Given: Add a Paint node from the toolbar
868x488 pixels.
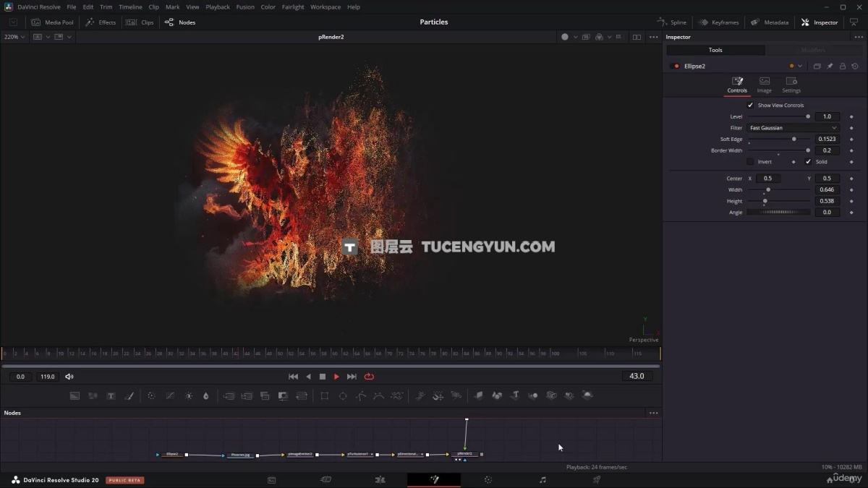Looking at the screenshot, I should click(x=129, y=396).
